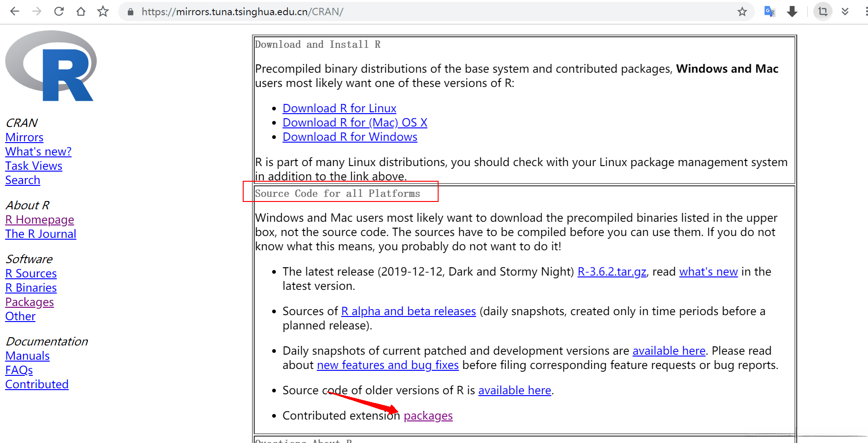Open The R Journal link
The height and width of the screenshot is (443, 868).
tap(41, 234)
